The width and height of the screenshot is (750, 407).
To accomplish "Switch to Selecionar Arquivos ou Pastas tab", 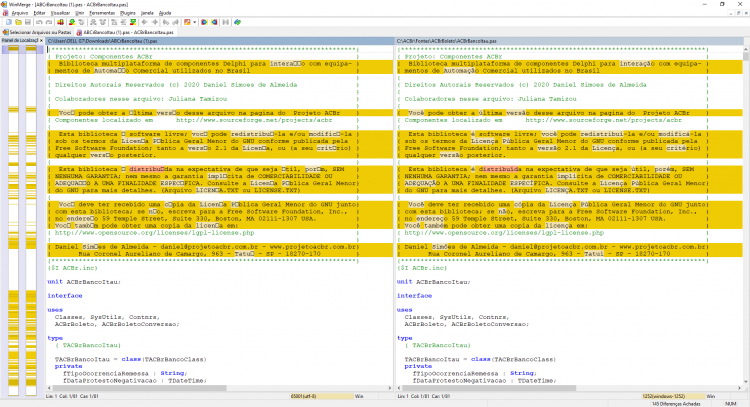I will (37, 33).
